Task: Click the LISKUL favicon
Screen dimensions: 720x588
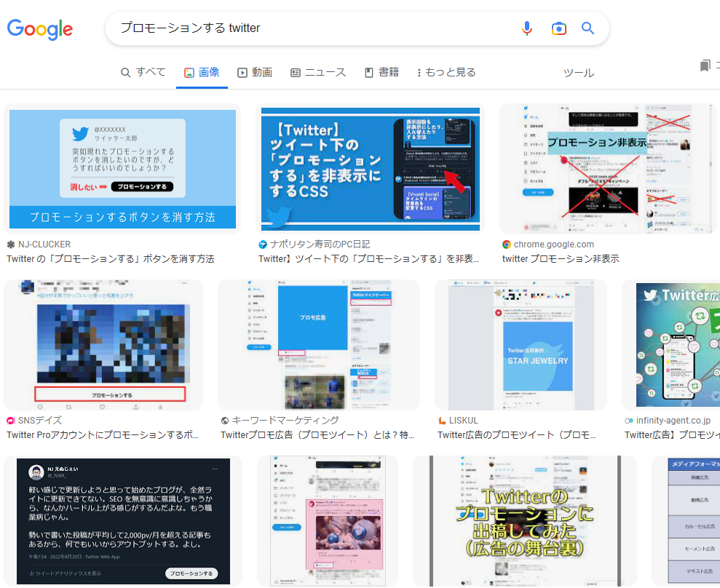Action: (x=442, y=421)
